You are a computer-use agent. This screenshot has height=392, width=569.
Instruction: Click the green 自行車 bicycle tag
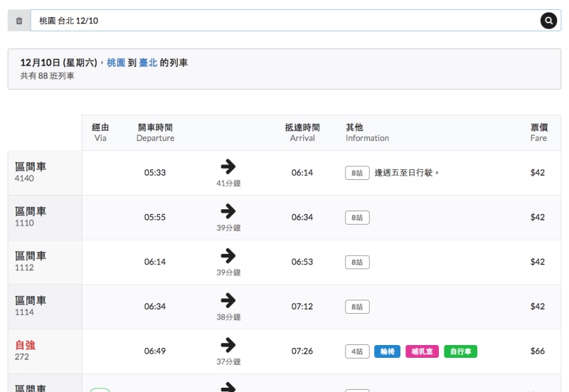(460, 351)
